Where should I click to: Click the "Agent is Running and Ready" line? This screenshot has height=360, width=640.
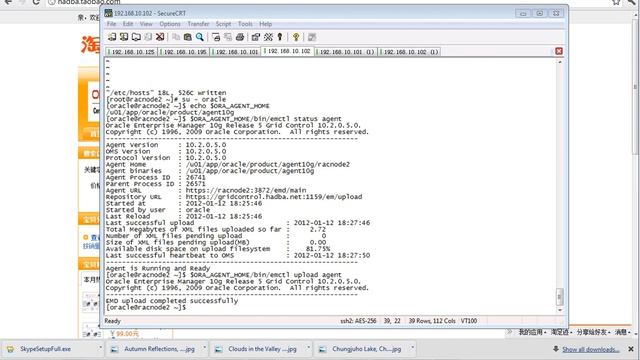158,268
